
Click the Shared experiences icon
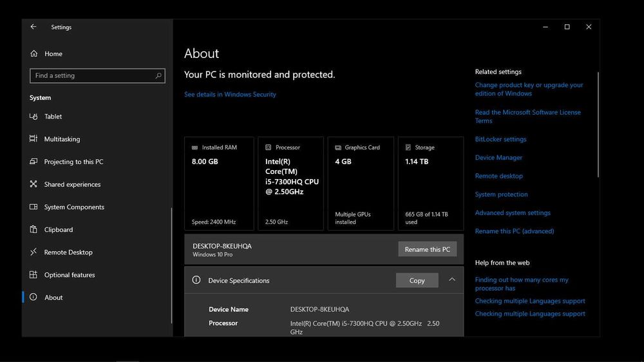tap(33, 184)
